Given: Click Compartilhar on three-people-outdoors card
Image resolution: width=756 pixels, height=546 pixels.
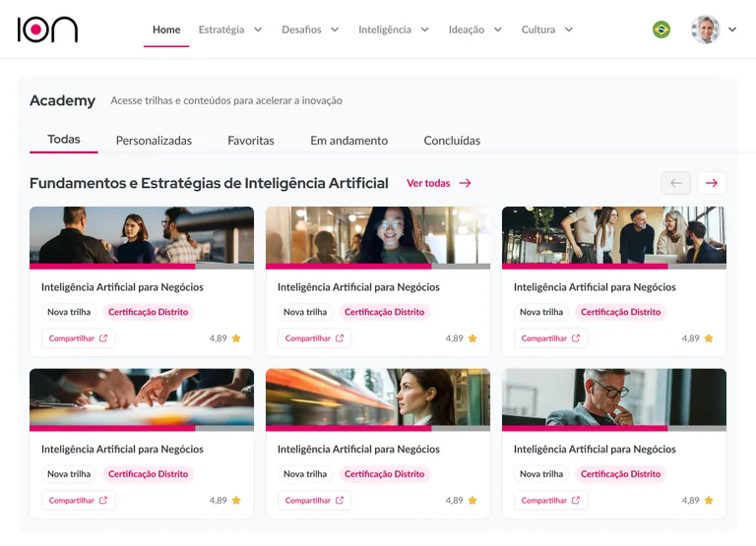Looking at the screenshot, I should click(78, 338).
